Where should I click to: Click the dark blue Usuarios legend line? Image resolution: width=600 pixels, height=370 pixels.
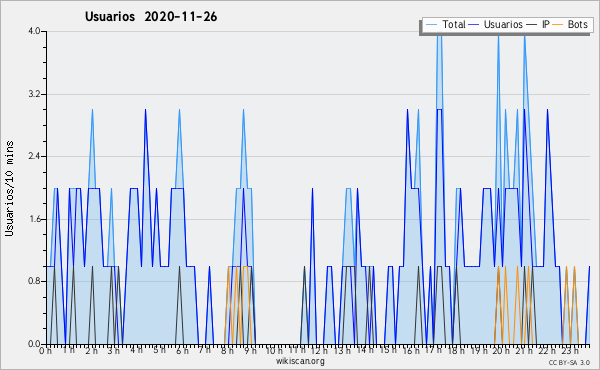click(x=474, y=25)
